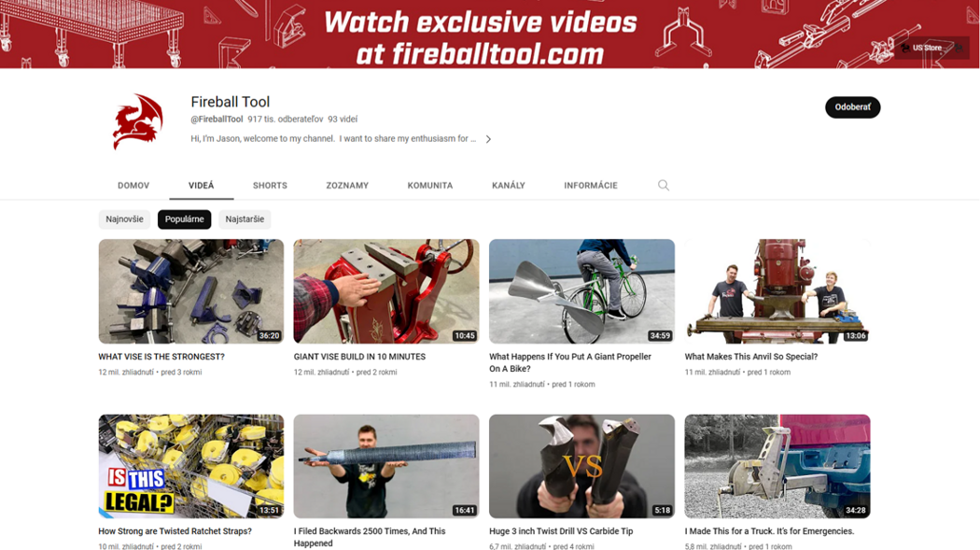
Task: Click the Fireball Tool channel name
Action: pyautogui.click(x=230, y=102)
